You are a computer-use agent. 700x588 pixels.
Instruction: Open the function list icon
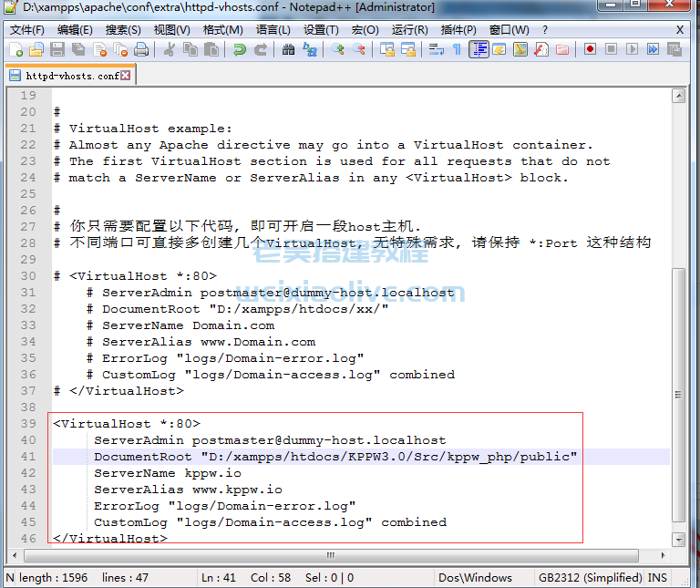541,49
